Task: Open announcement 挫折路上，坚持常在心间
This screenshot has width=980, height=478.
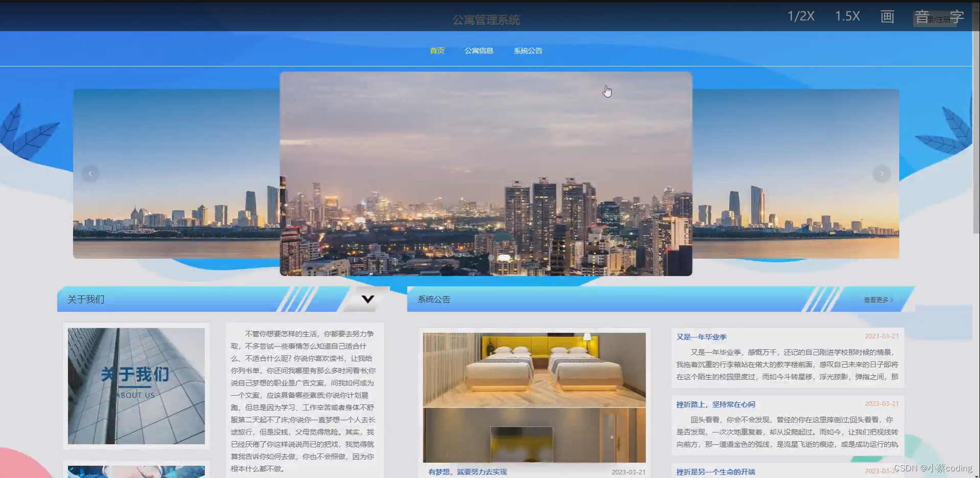Action: pyautogui.click(x=716, y=404)
